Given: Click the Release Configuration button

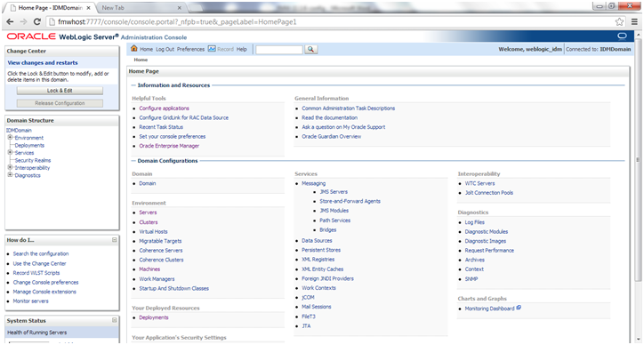Looking at the screenshot, I should click(x=60, y=103).
